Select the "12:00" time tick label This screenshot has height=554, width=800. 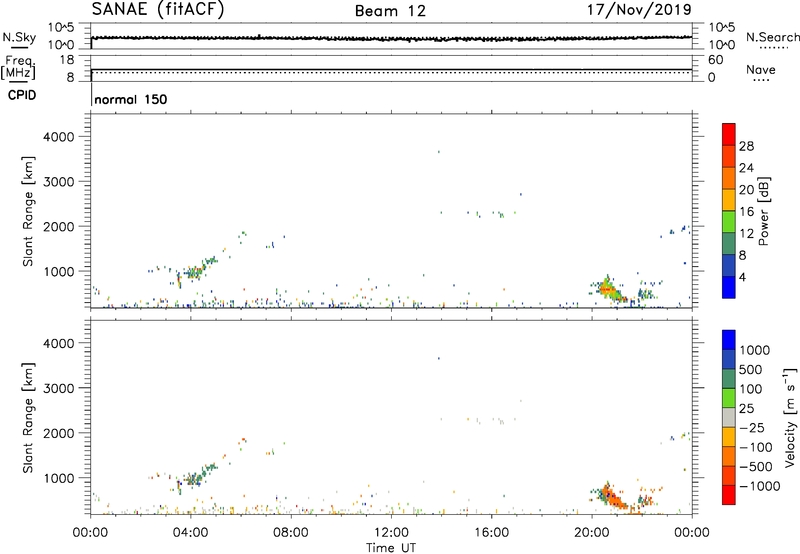point(391,533)
